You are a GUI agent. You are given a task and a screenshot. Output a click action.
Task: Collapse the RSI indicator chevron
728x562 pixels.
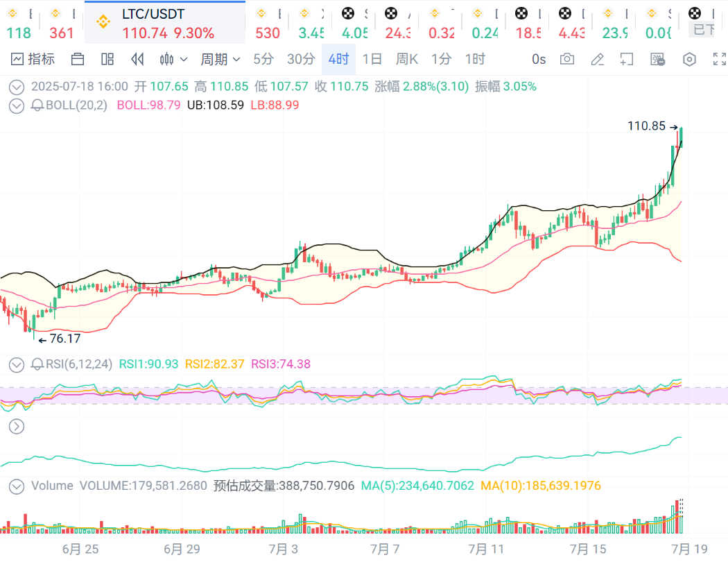[x=17, y=364]
